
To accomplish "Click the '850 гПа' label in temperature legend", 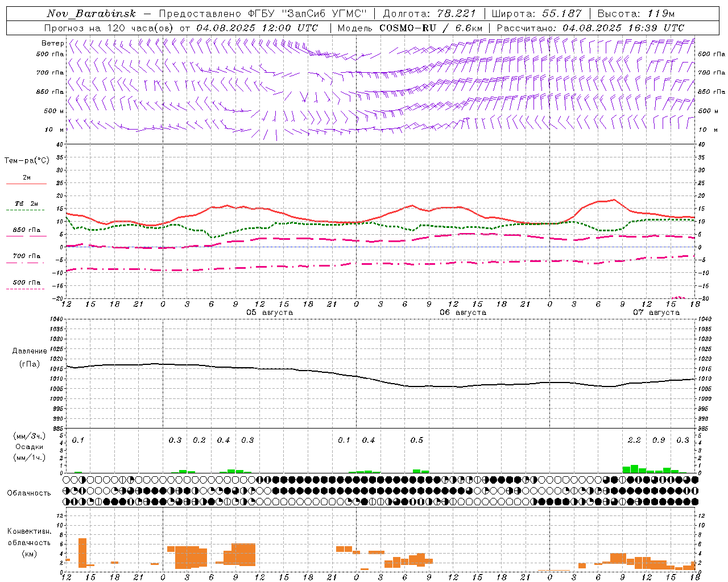I will pos(27,230).
